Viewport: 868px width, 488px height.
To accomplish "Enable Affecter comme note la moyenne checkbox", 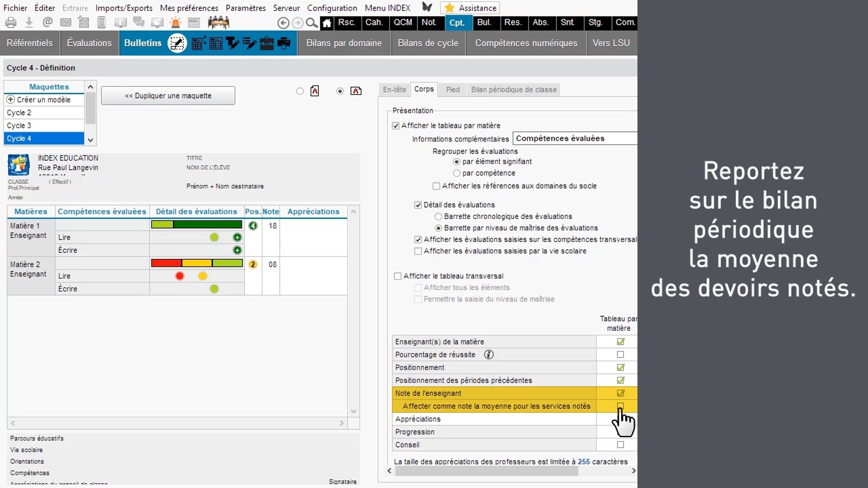I will point(620,406).
